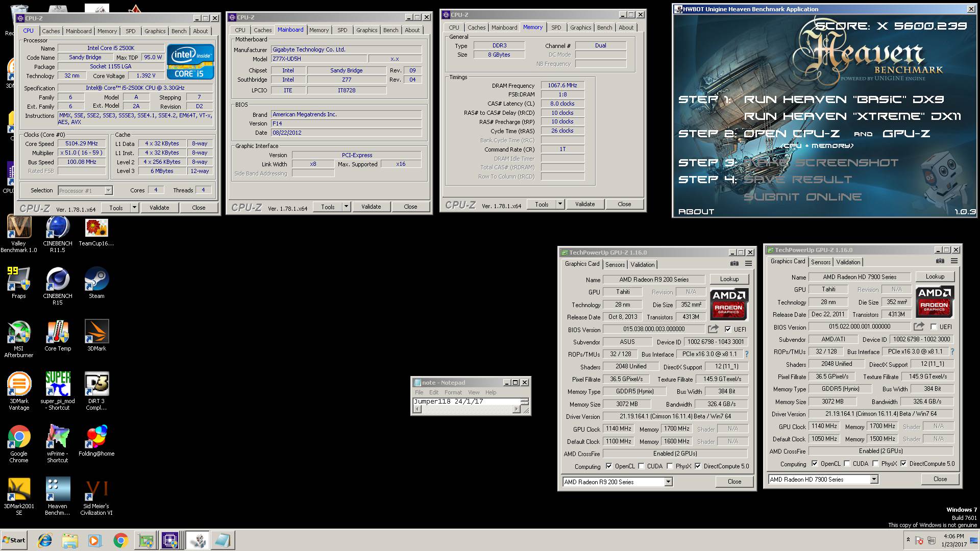
Task: Open 3DMark desktop icon
Action: [x=96, y=336]
